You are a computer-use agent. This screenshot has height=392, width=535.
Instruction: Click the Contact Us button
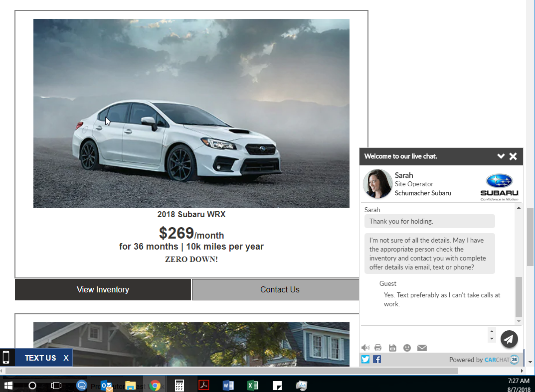click(x=276, y=290)
